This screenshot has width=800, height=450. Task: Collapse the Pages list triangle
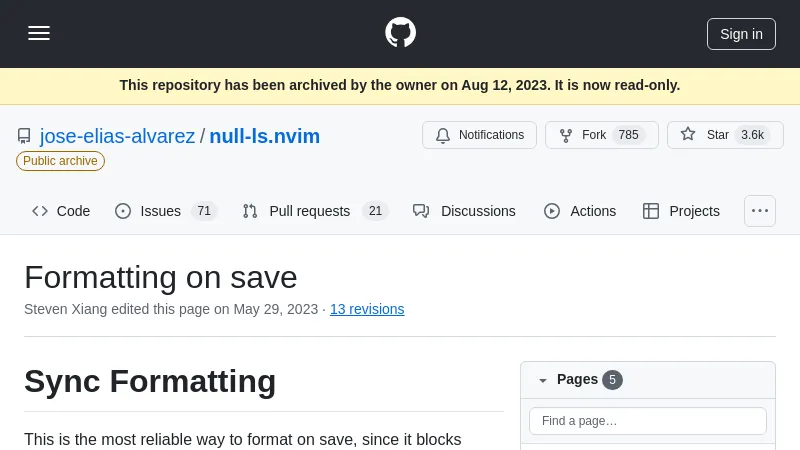543,380
